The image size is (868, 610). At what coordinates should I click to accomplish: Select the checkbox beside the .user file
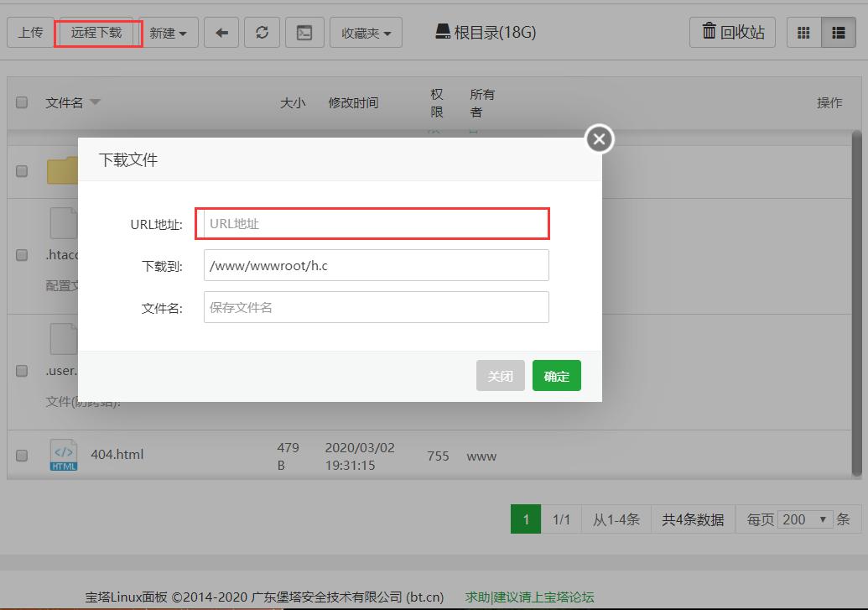click(x=21, y=370)
